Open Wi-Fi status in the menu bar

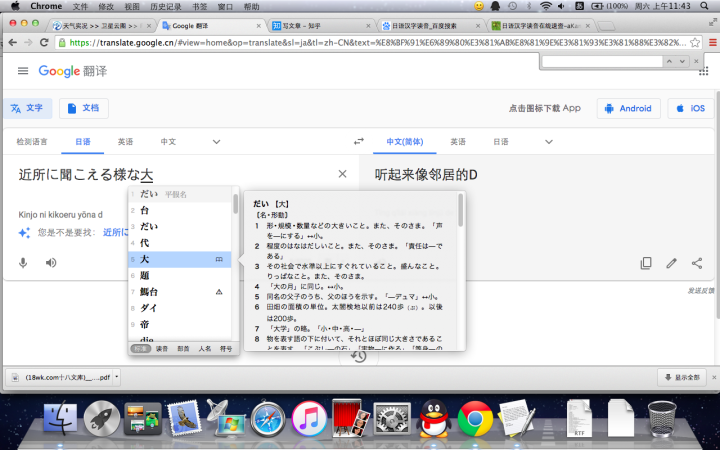click(x=546, y=6)
